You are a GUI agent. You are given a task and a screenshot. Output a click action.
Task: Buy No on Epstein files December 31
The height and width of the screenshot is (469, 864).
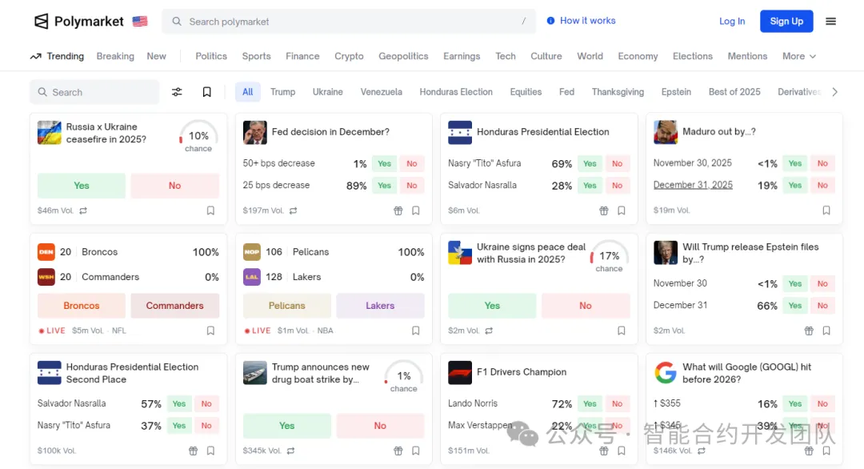[822, 305]
